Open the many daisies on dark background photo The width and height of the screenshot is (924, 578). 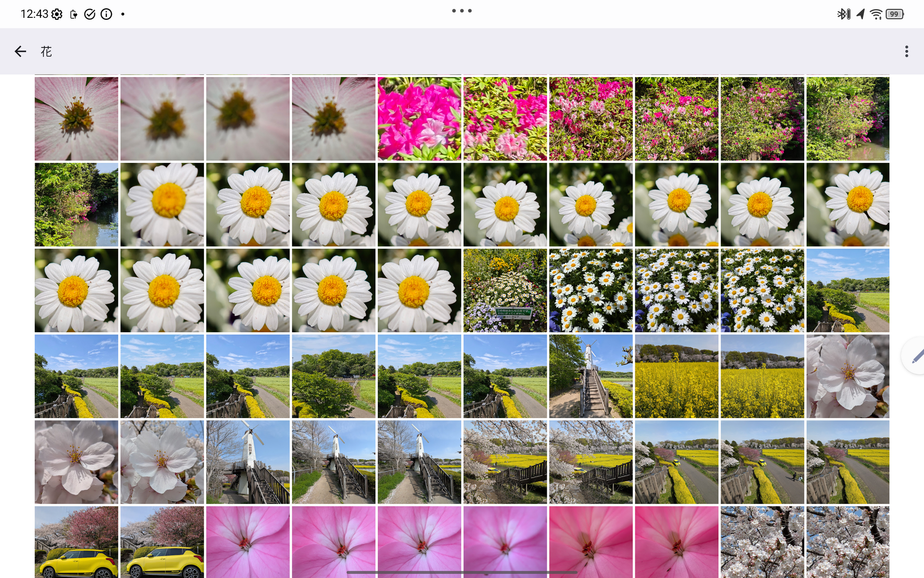[590, 290]
